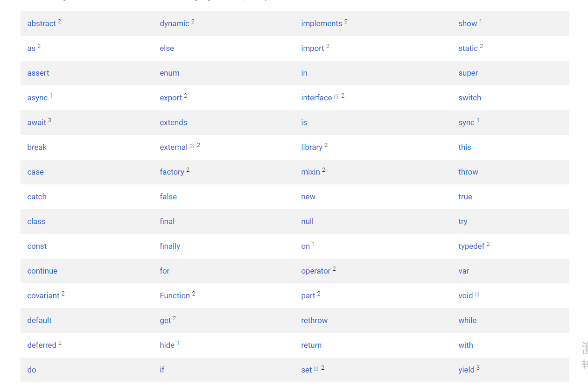This screenshot has width=588, height=387.
Task: Open the await keyword link
Action: 36,122
